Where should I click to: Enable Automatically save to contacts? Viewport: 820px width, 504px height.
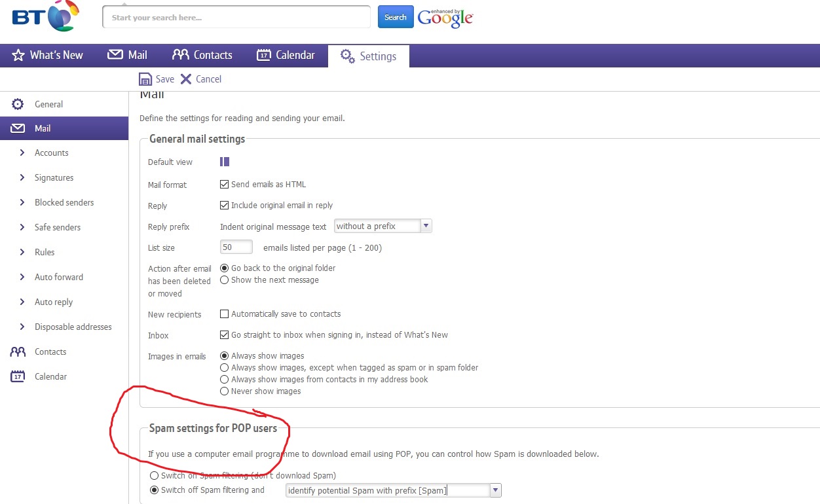click(x=225, y=314)
